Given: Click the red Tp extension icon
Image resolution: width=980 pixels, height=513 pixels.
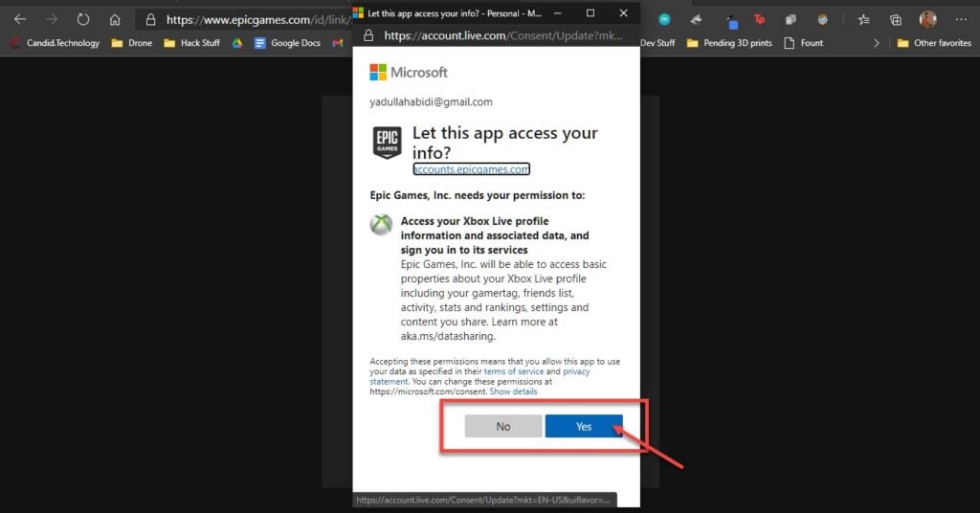Looking at the screenshot, I should click(759, 19).
